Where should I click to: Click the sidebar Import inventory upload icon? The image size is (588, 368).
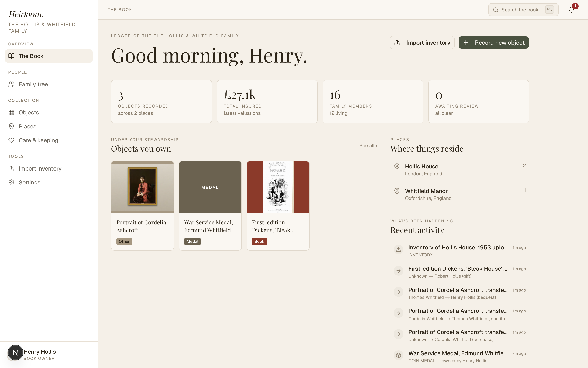pos(11,168)
